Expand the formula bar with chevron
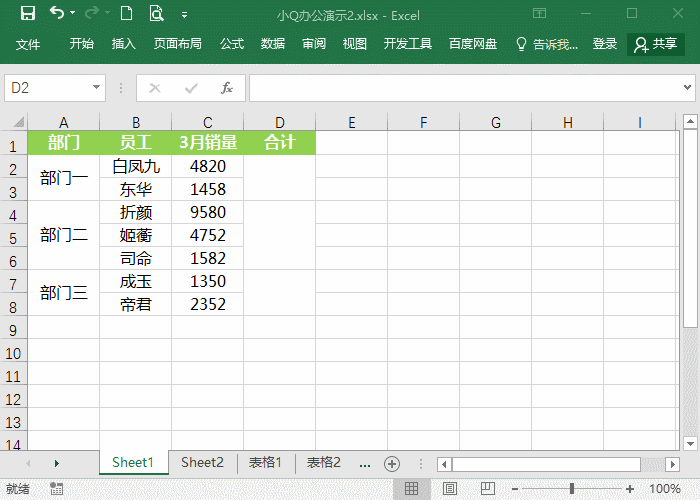The image size is (700, 500). (688, 88)
